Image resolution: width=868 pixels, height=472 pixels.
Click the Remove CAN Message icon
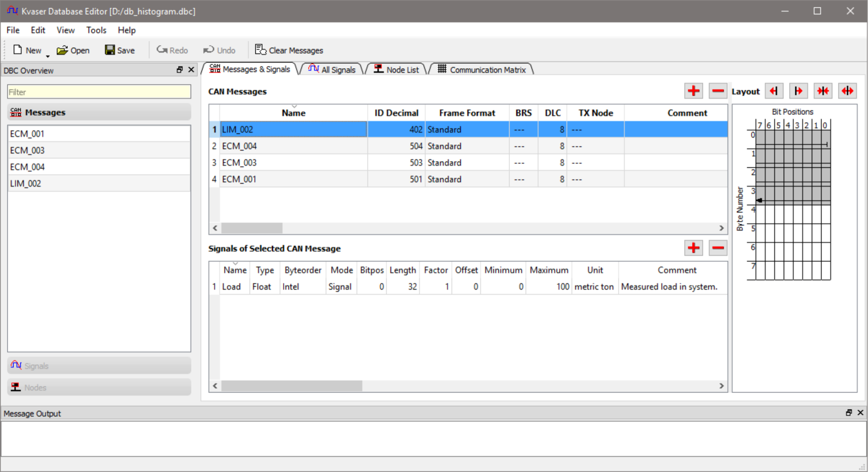tap(718, 91)
